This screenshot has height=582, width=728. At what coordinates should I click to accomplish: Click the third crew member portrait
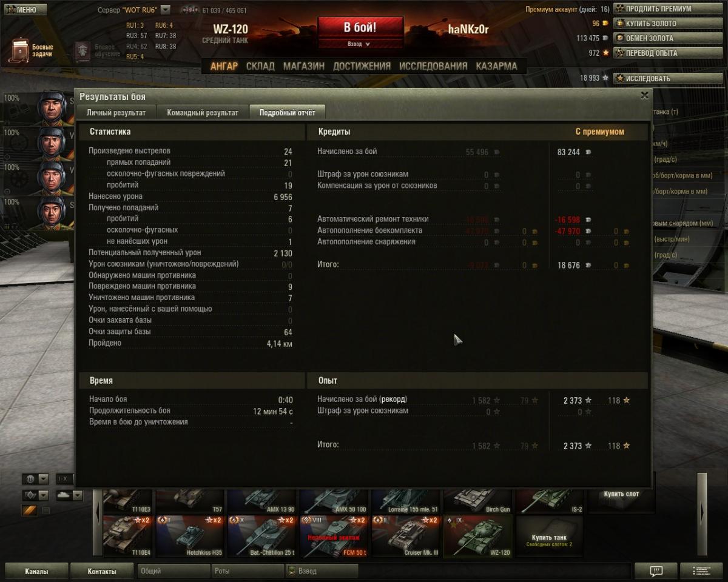click(x=52, y=178)
